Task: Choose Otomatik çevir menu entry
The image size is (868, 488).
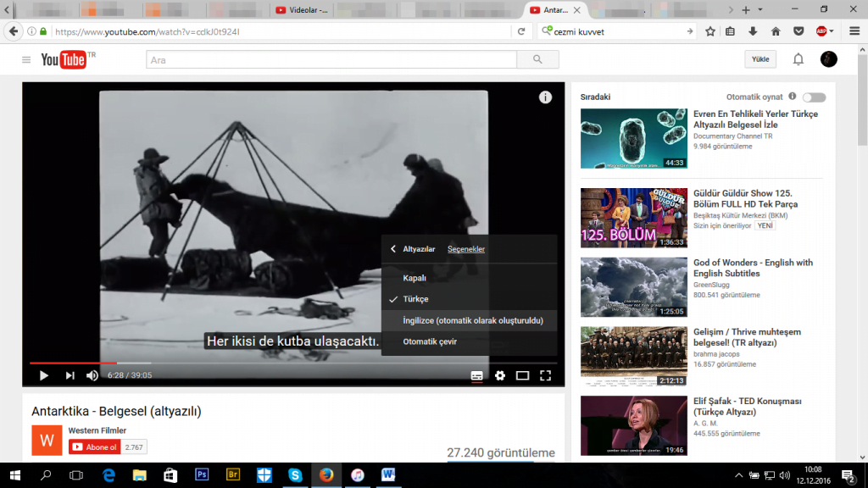Action: [x=430, y=341]
